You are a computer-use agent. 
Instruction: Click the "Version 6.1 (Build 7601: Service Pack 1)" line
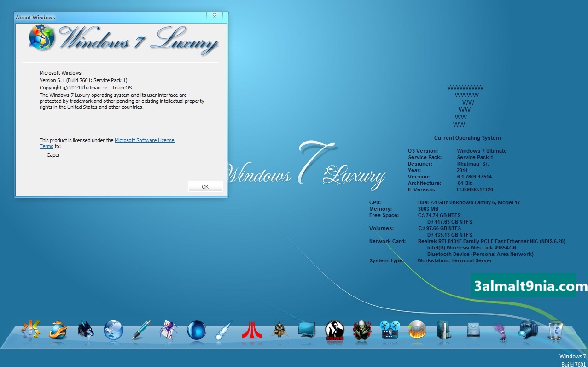(83, 80)
